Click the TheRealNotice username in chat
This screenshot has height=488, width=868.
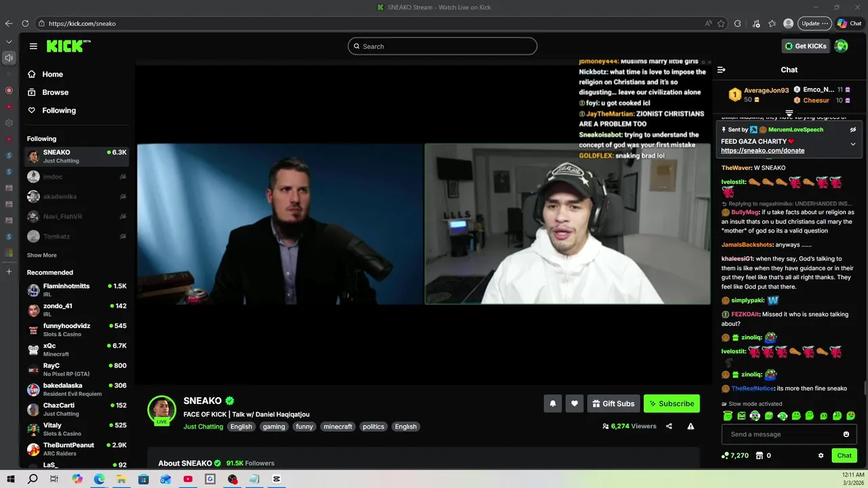coord(753,388)
